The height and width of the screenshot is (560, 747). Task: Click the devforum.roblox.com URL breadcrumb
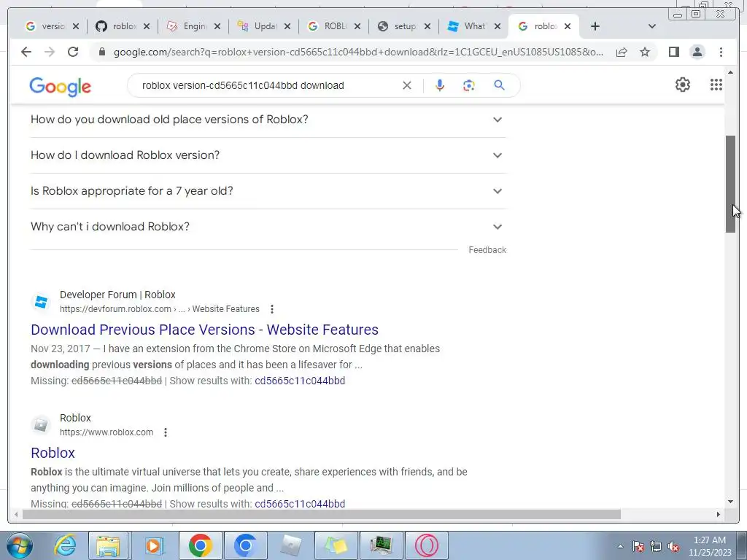point(160,309)
